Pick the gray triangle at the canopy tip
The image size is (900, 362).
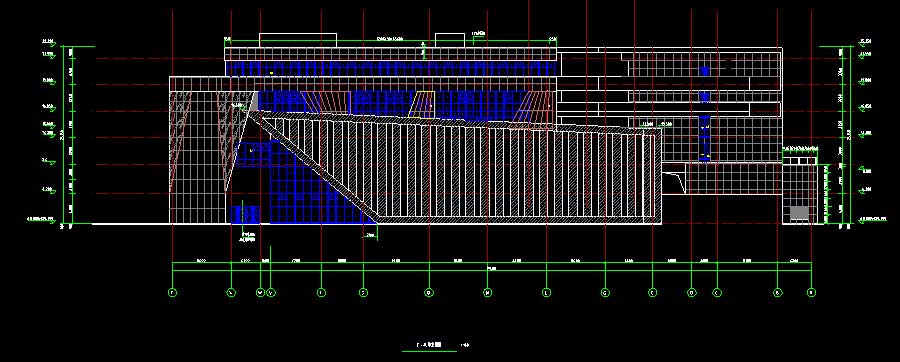pos(254,102)
